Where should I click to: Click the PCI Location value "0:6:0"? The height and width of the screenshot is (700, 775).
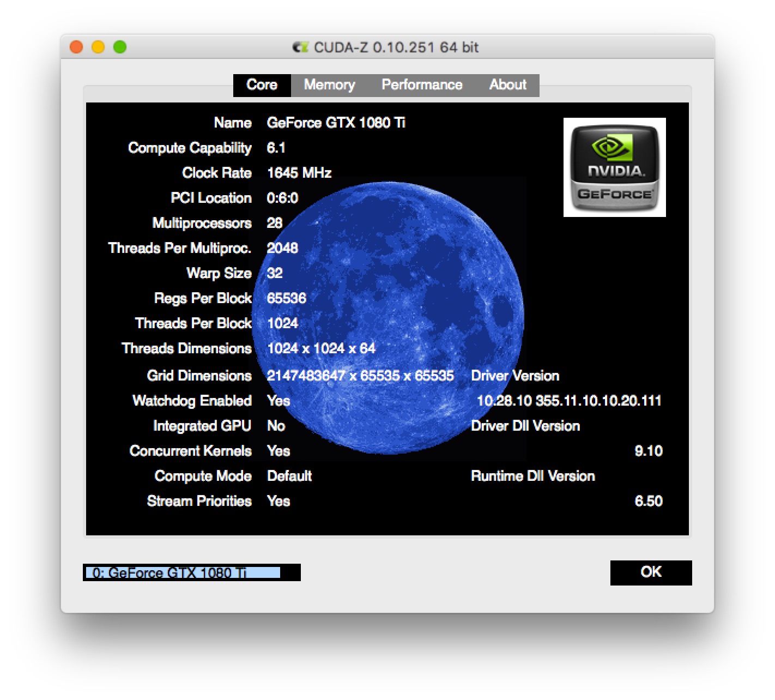click(282, 198)
